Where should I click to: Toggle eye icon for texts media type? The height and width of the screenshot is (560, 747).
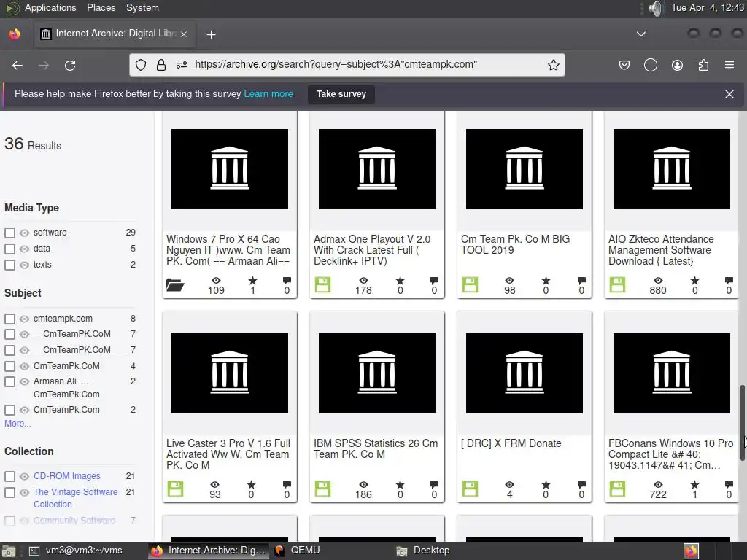point(24,265)
